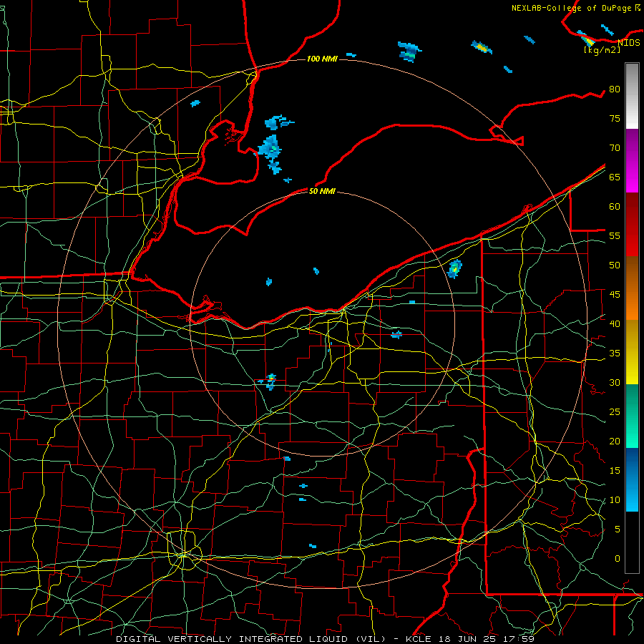Select the 65 value on the scale
The height and width of the screenshot is (644, 644).
click(x=615, y=177)
